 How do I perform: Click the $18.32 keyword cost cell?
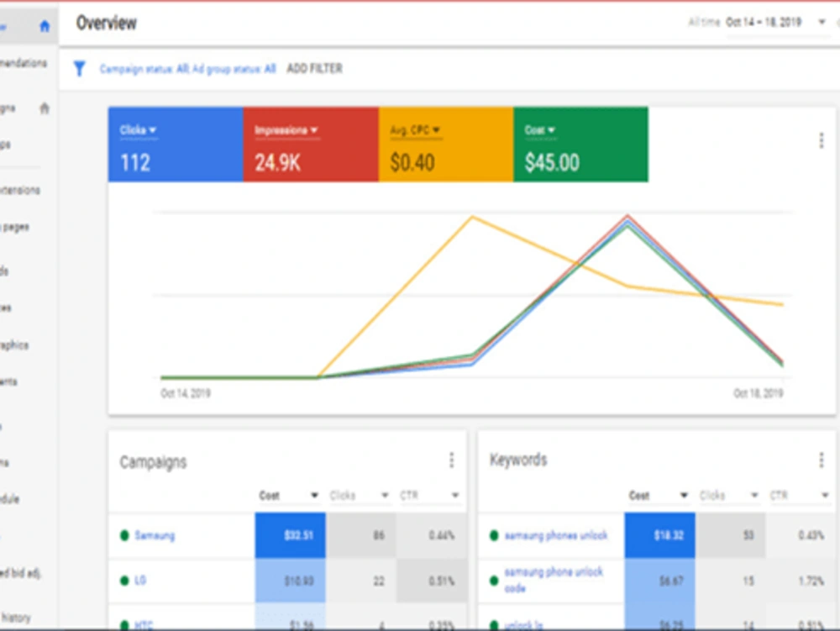659,535
